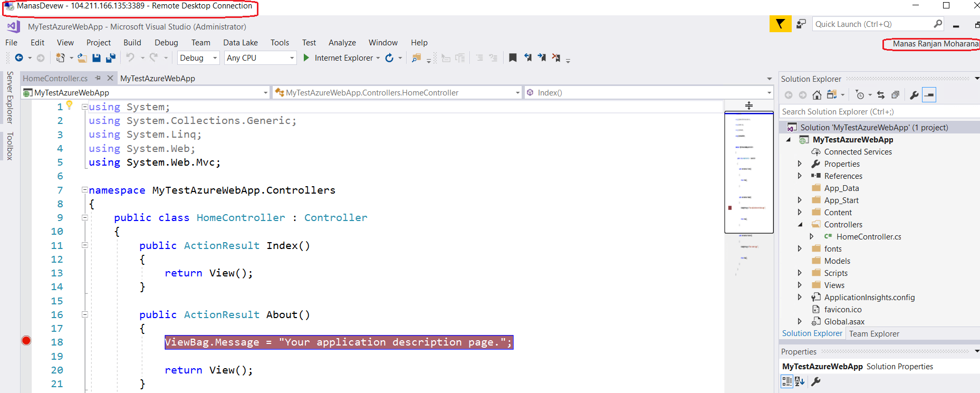Open the Analyze menu
The height and width of the screenshot is (393, 980).
click(x=342, y=43)
